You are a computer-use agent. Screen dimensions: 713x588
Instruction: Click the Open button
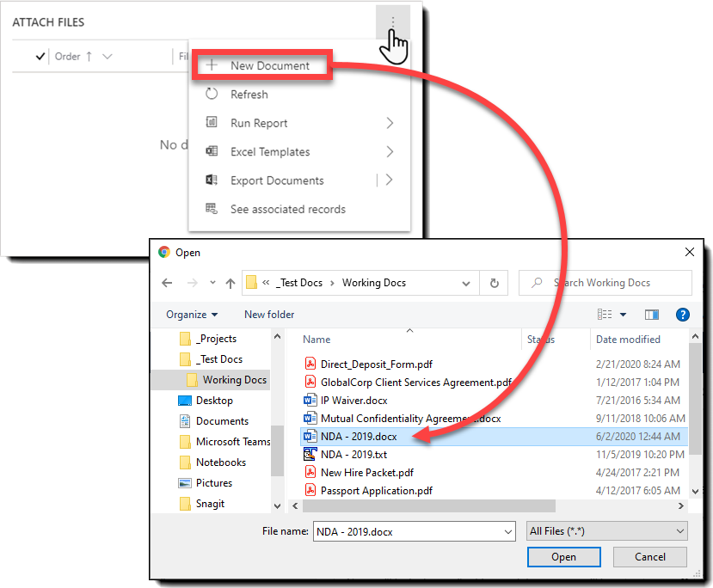pos(564,557)
